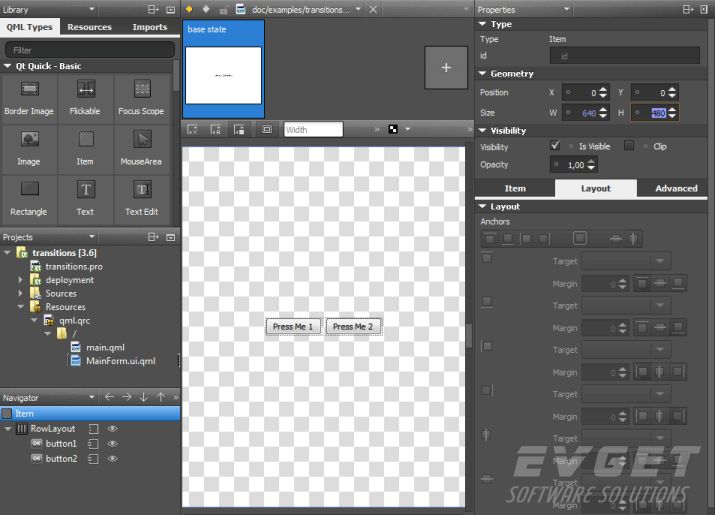715x515 pixels.
Task: Select the base state thumbnail
Action: coord(223,68)
